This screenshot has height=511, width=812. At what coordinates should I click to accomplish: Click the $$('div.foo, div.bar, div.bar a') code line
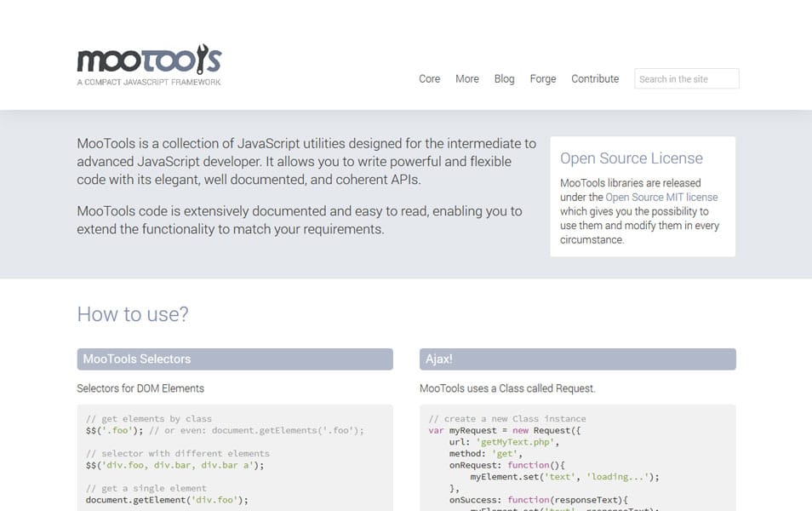(175, 465)
